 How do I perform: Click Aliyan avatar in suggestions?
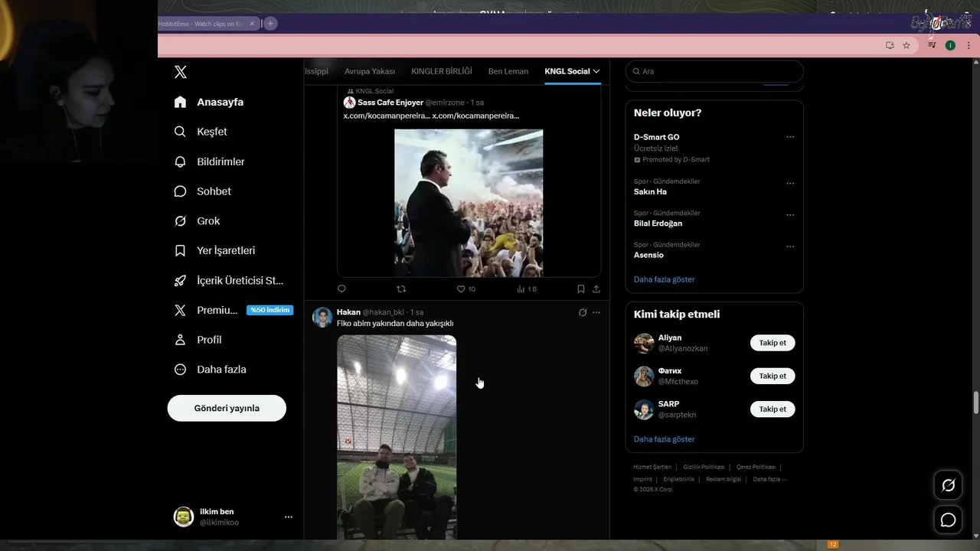pyautogui.click(x=644, y=343)
